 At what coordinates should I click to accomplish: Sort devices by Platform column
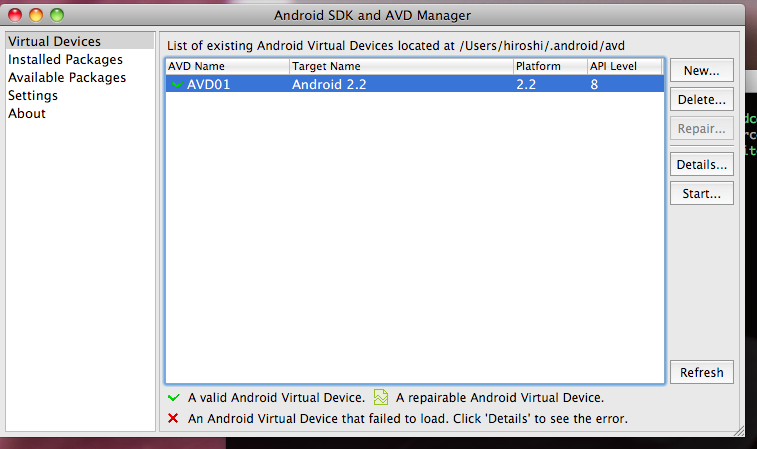pyautogui.click(x=548, y=66)
